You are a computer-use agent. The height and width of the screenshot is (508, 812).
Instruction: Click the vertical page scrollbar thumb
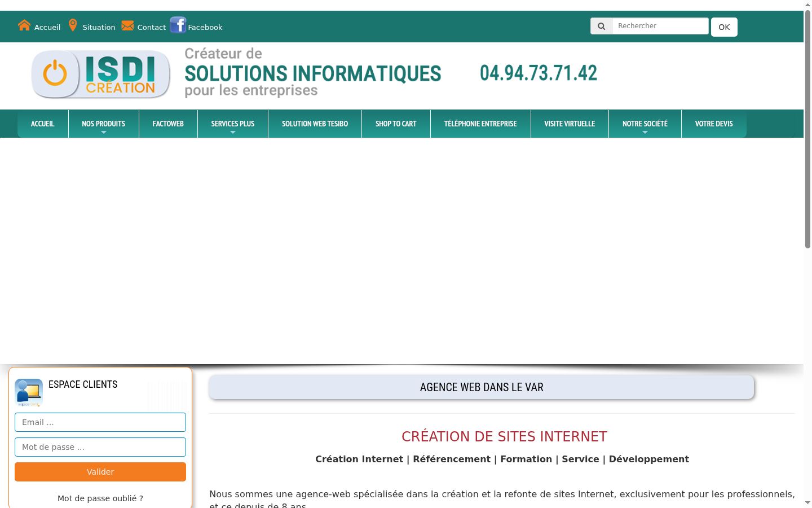[807, 129]
